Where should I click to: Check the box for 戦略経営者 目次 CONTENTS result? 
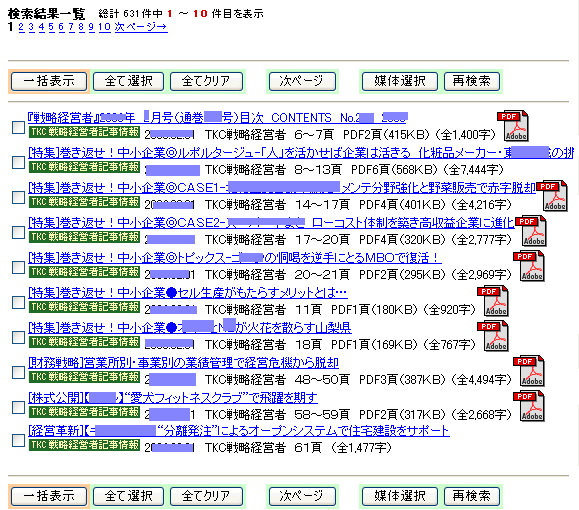pos(18,127)
